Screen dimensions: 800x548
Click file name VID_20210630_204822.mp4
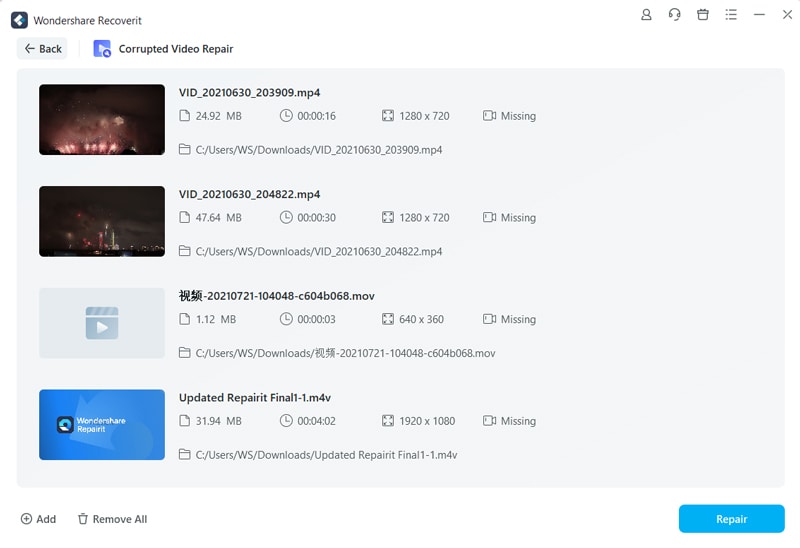(x=249, y=194)
